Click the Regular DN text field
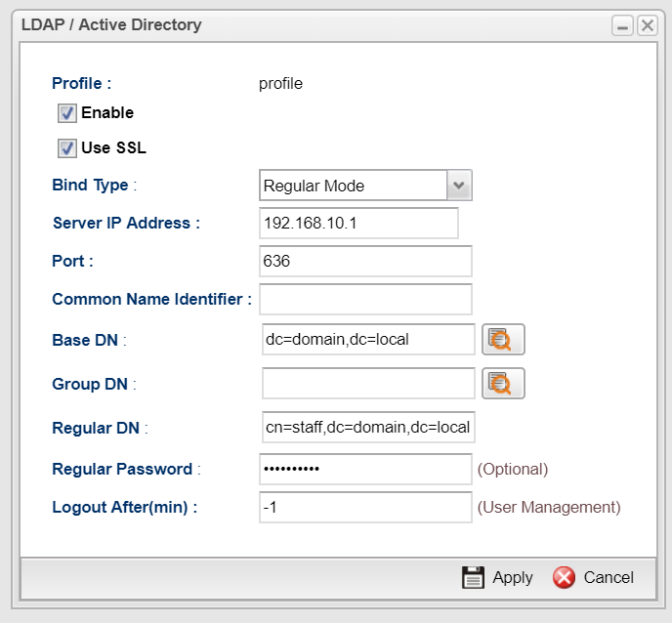 click(368, 427)
